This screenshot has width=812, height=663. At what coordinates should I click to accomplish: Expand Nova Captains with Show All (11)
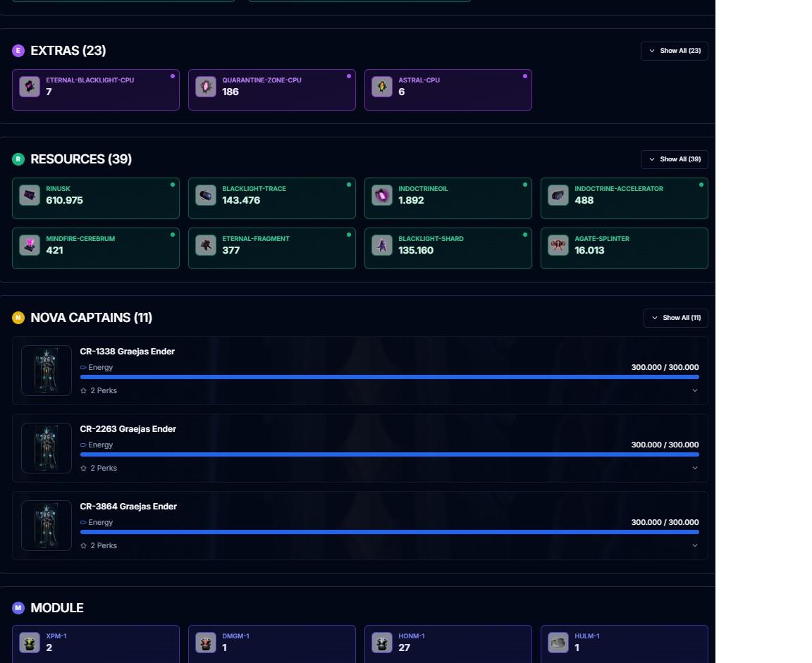point(676,318)
